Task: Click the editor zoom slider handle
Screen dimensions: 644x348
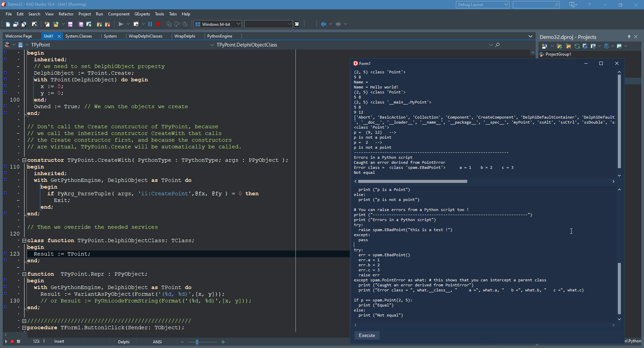Action: pos(197,342)
